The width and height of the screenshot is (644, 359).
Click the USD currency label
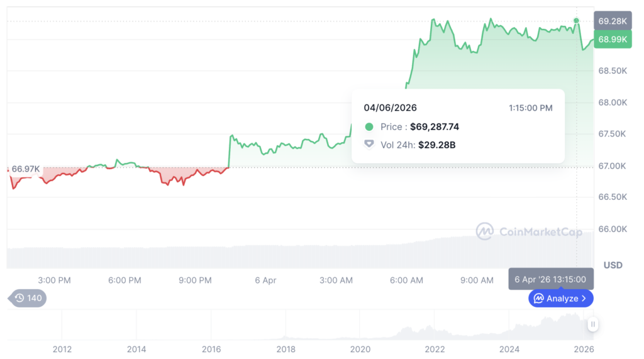tap(613, 265)
